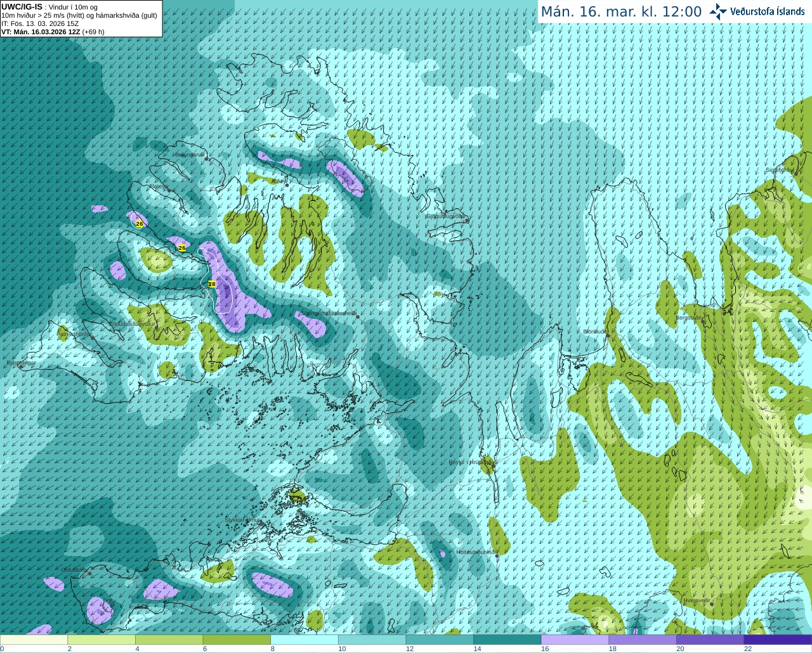The height and width of the screenshot is (653, 812).
Task: Click the legend scale value '0'
Action: coord(3,649)
